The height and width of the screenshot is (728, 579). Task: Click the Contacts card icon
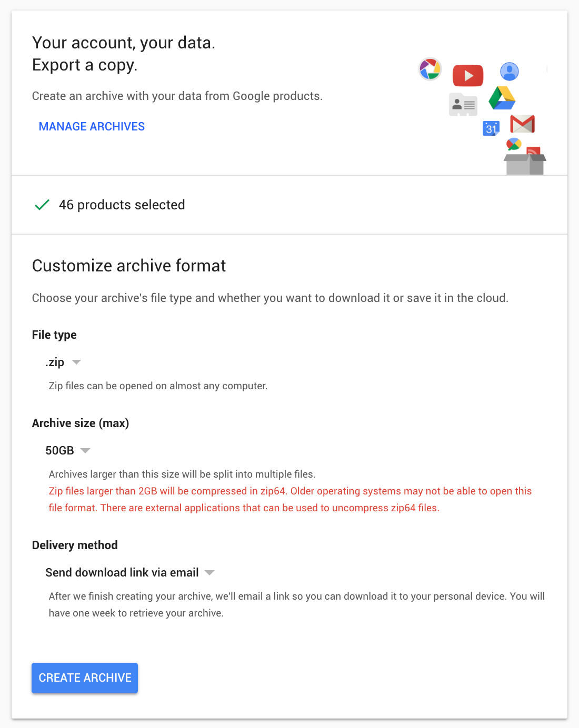[463, 105]
